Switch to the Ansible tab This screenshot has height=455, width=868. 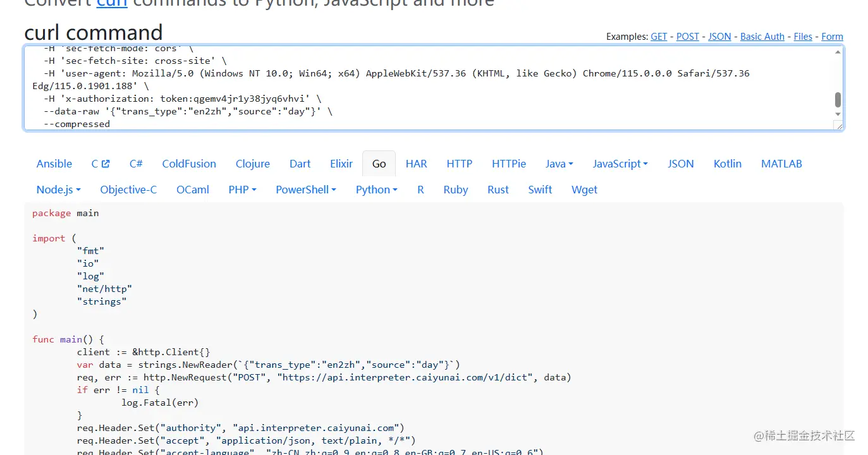[x=54, y=164]
